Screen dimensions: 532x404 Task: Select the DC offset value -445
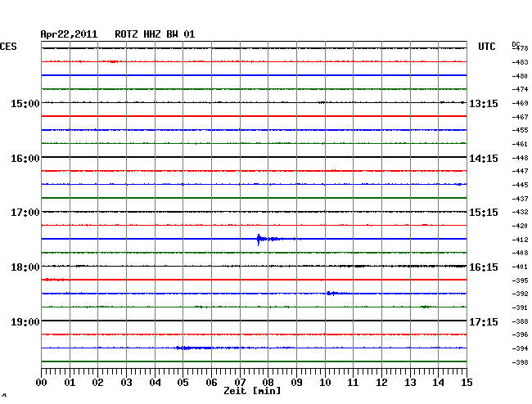(x=520, y=185)
